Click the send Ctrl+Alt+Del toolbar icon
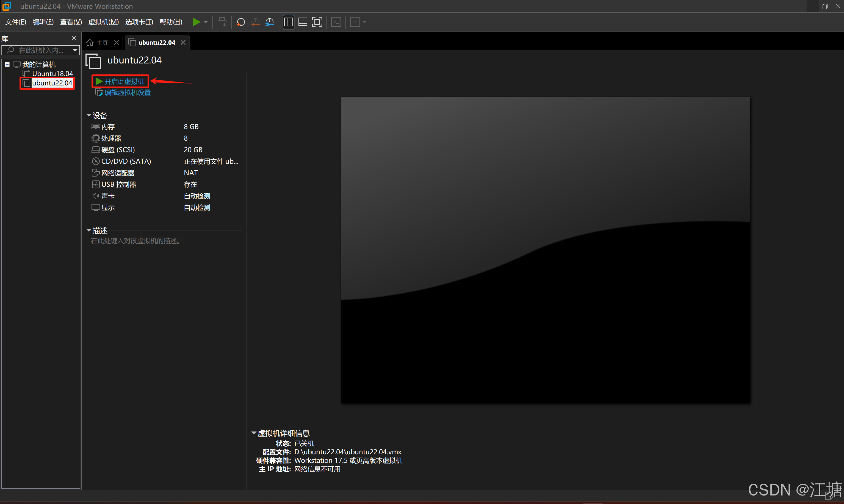The height and width of the screenshot is (504, 844). 222,22
